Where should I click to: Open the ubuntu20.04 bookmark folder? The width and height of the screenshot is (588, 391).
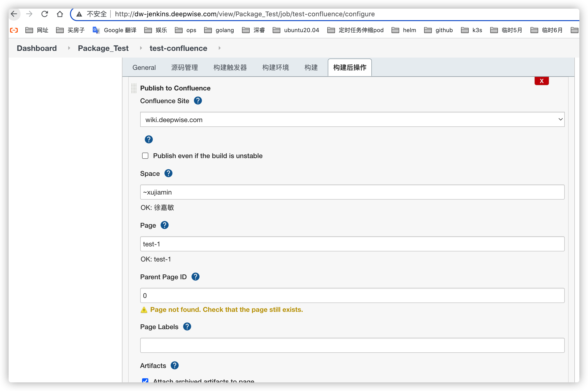click(x=296, y=30)
